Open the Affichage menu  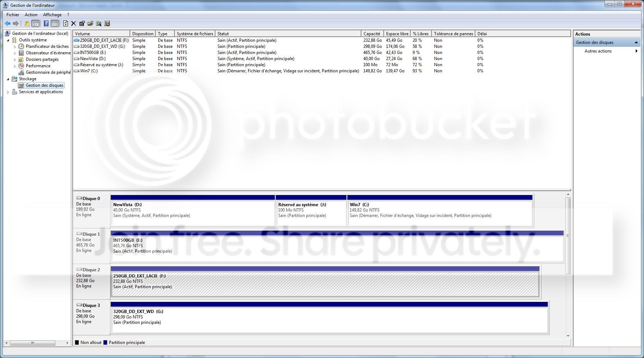(x=52, y=15)
